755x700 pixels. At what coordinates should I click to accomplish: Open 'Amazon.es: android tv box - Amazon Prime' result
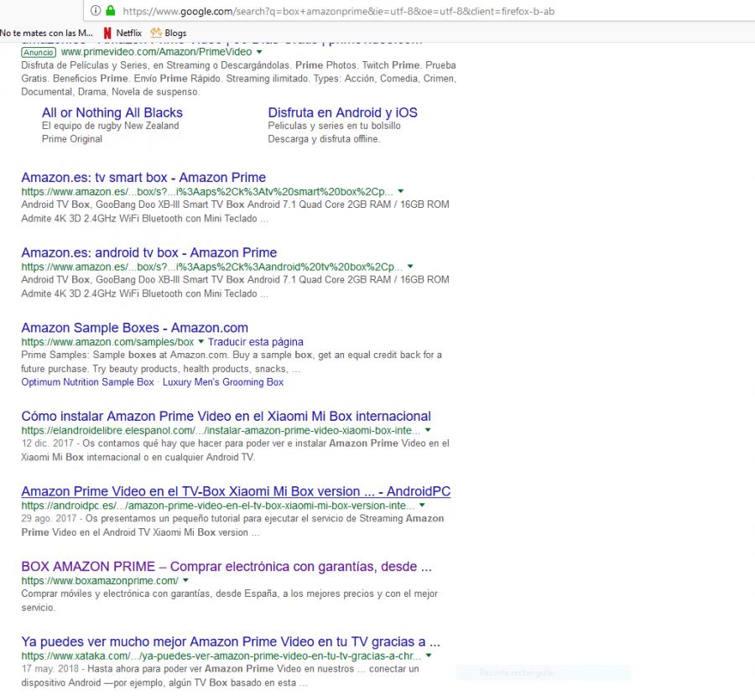tap(149, 252)
